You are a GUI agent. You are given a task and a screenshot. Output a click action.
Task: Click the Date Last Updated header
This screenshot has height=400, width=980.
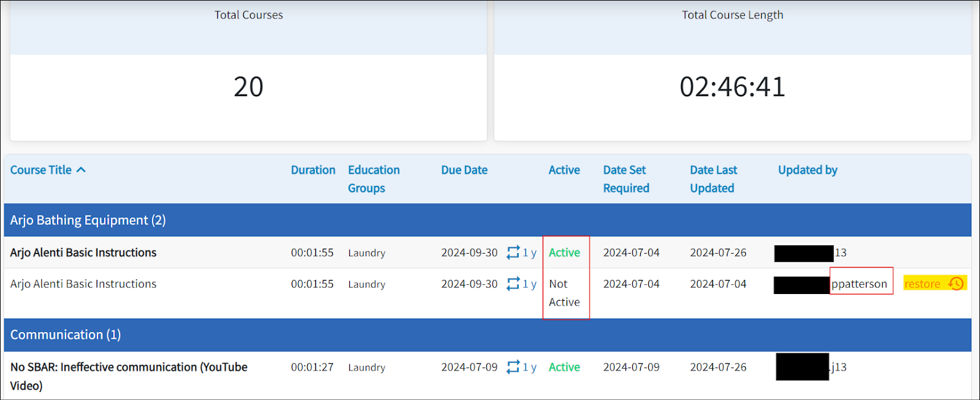click(x=713, y=179)
